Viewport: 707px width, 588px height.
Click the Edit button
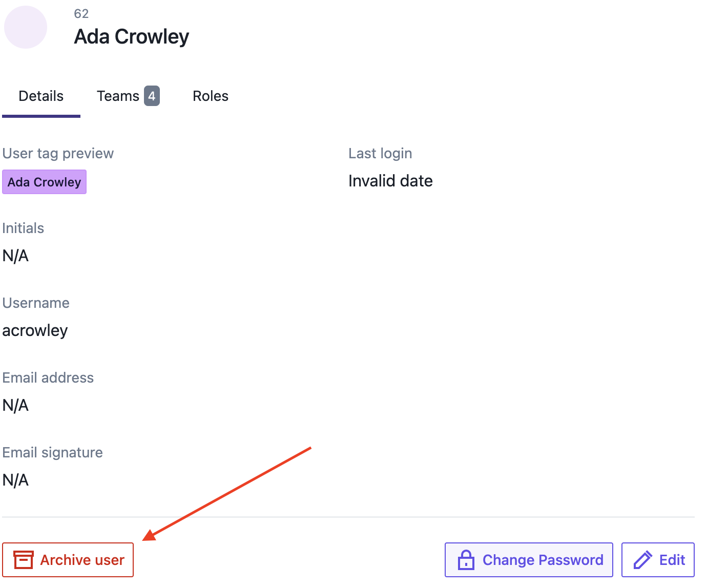click(658, 560)
